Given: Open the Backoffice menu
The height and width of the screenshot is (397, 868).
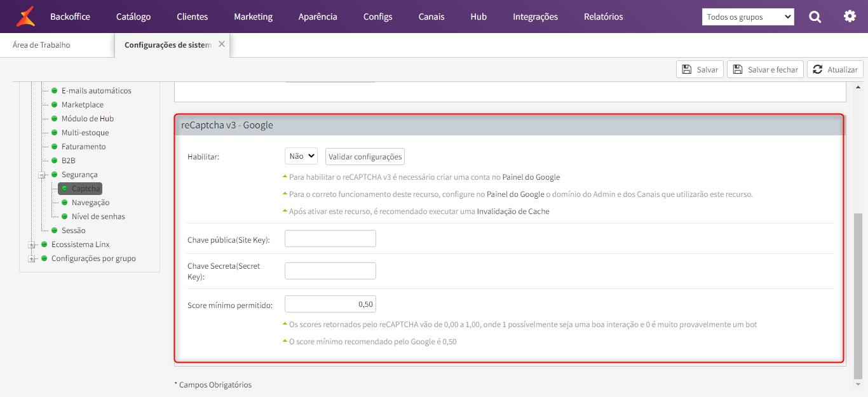Looking at the screenshot, I should tap(70, 17).
